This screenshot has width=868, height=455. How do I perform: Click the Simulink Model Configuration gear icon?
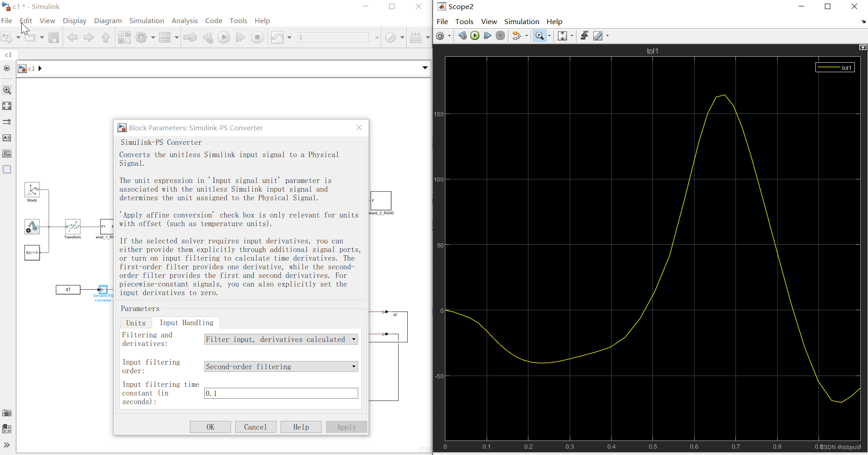142,37
